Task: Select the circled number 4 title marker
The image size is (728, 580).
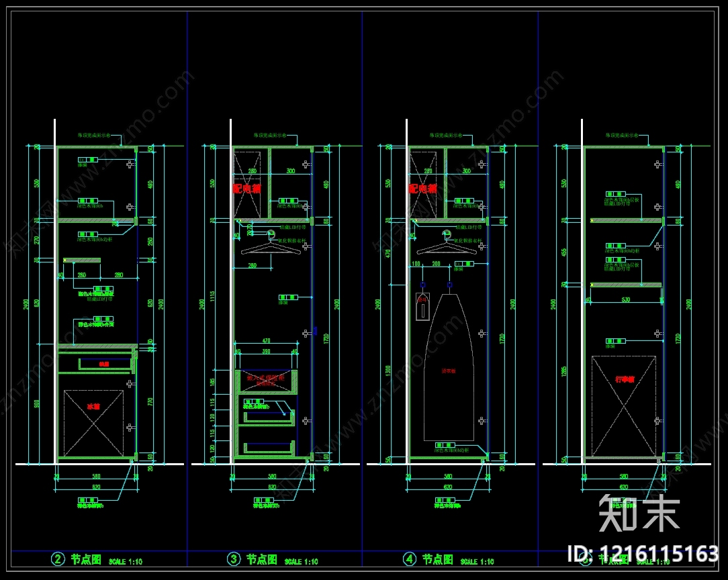Action: coord(410,559)
